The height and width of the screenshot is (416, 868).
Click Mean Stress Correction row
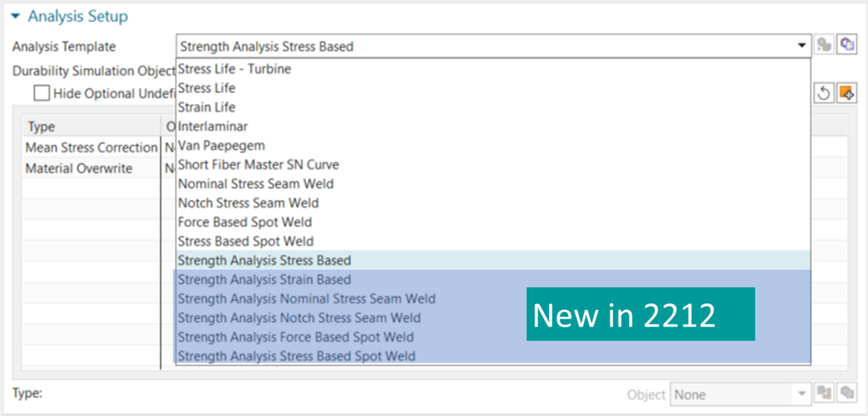click(x=92, y=147)
